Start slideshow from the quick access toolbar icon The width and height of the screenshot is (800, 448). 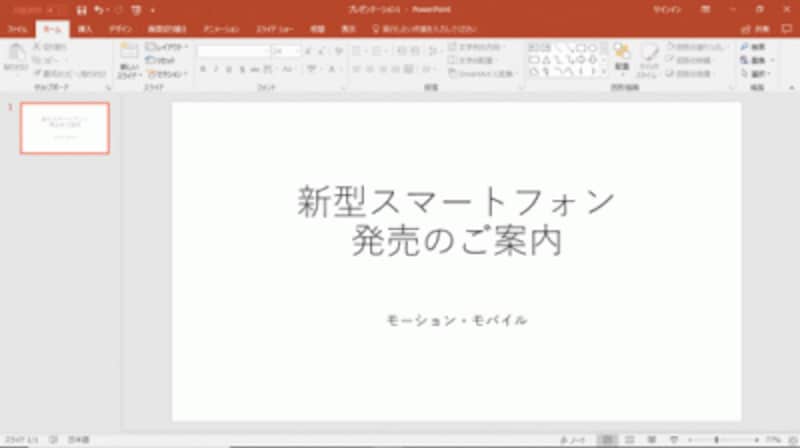pyautogui.click(x=136, y=10)
